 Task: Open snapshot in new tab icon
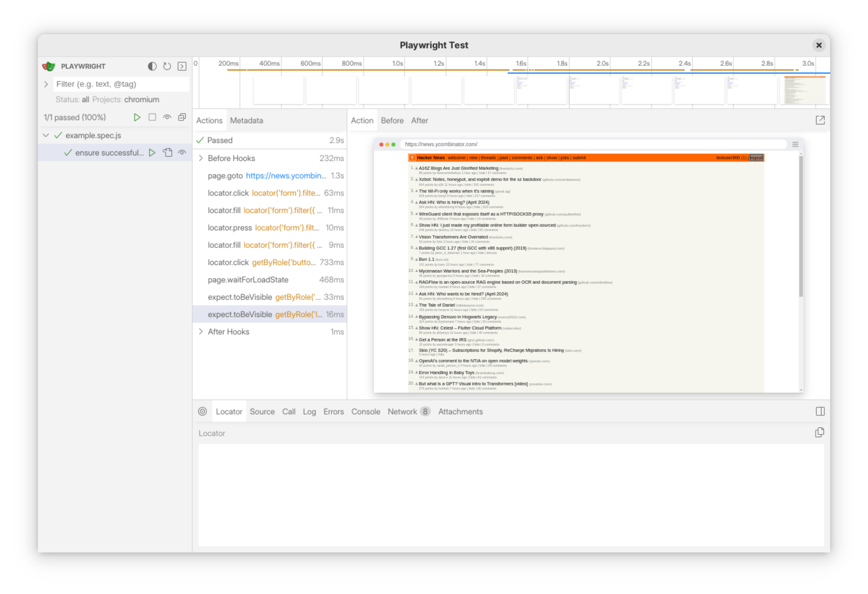pos(820,120)
